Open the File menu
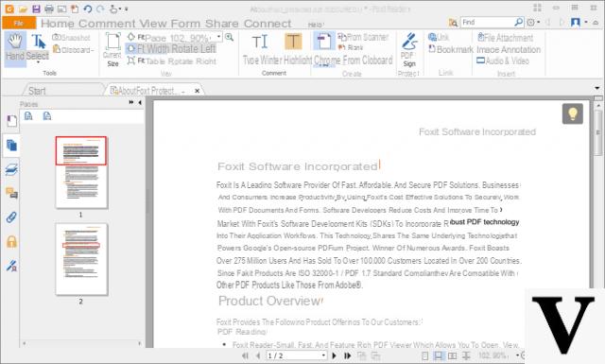 tap(19, 23)
